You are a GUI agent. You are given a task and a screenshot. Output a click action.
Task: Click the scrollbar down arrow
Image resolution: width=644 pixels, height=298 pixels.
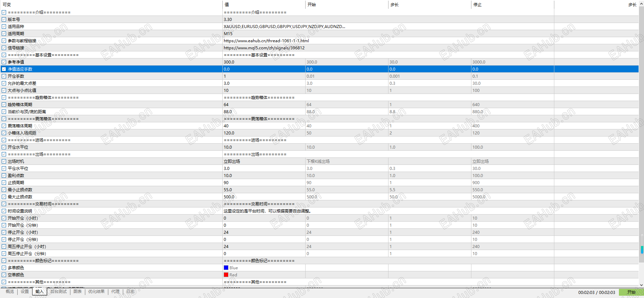coord(642,285)
